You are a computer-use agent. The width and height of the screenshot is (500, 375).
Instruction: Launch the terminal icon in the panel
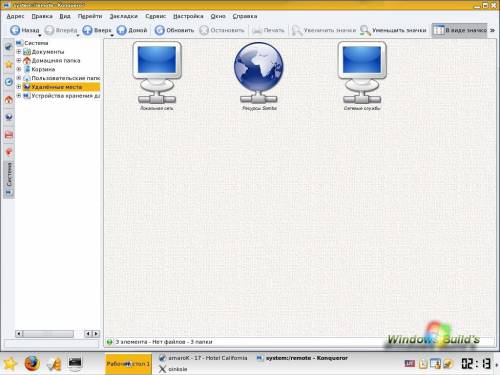[x=75, y=363]
